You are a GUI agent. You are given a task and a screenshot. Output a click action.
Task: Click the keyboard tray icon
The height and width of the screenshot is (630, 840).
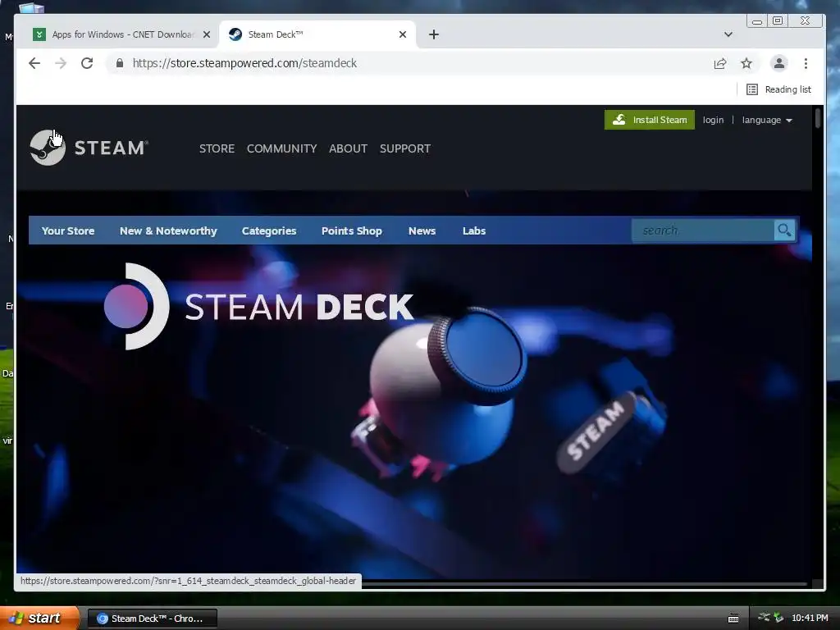click(733, 619)
